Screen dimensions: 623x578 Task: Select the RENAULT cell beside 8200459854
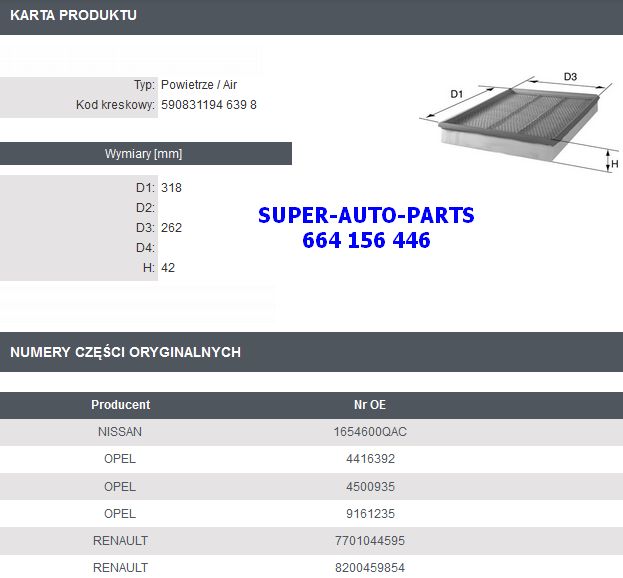click(120, 568)
